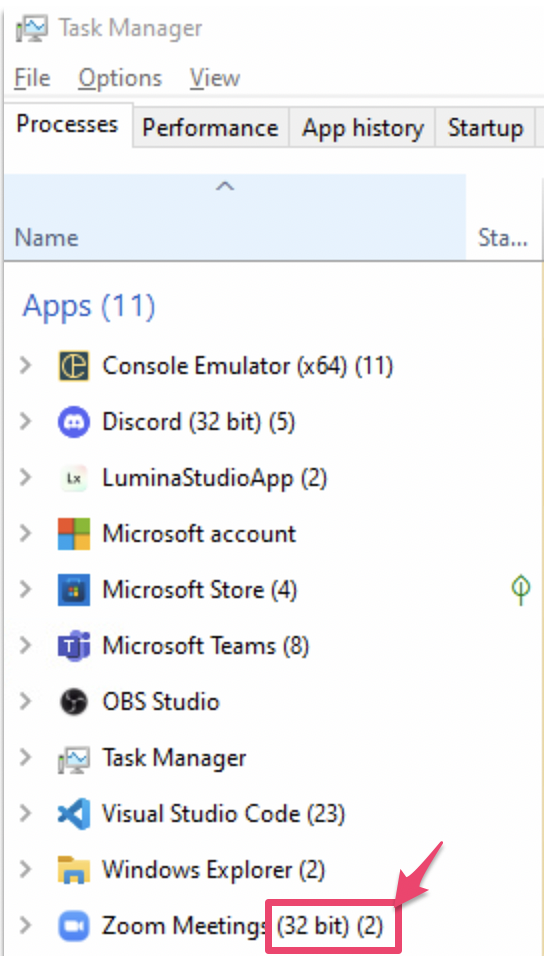Expand the Visual Studio Code process group
544x956 pixels.
click(25, 813)
